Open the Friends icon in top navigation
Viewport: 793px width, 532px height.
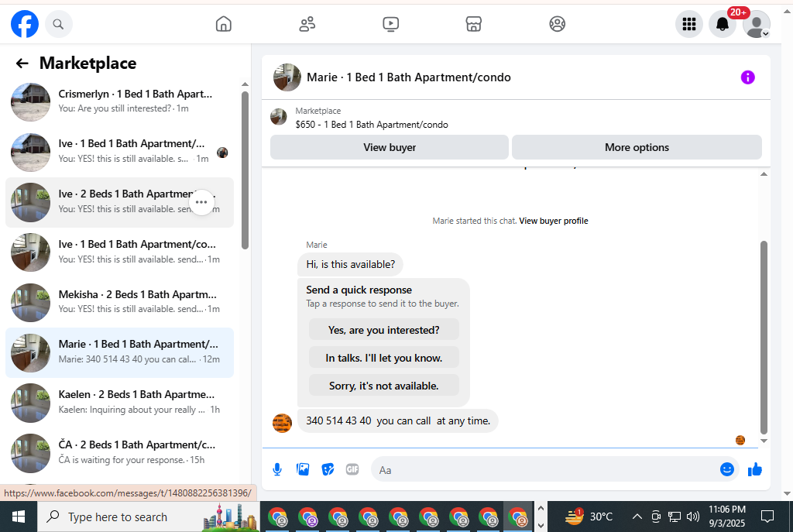click(x=307, y=24)
